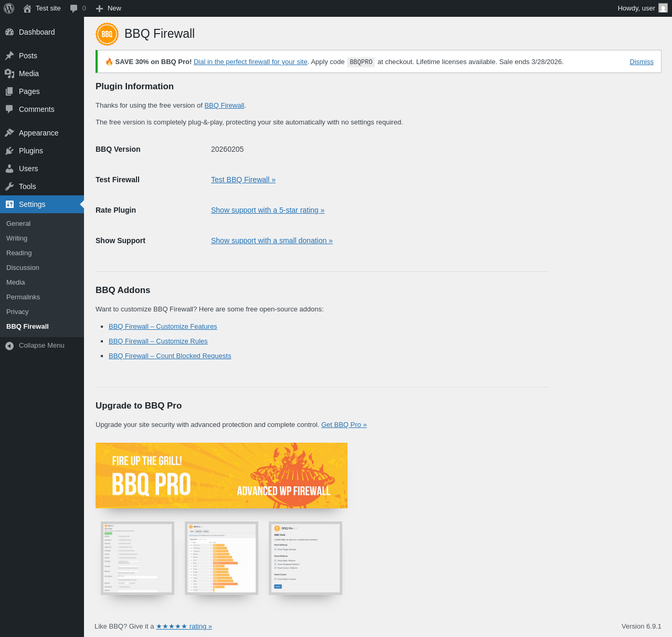Click the New content button in admin bar
The width and height of the screenshot is (672, 637).
point(109,8)
